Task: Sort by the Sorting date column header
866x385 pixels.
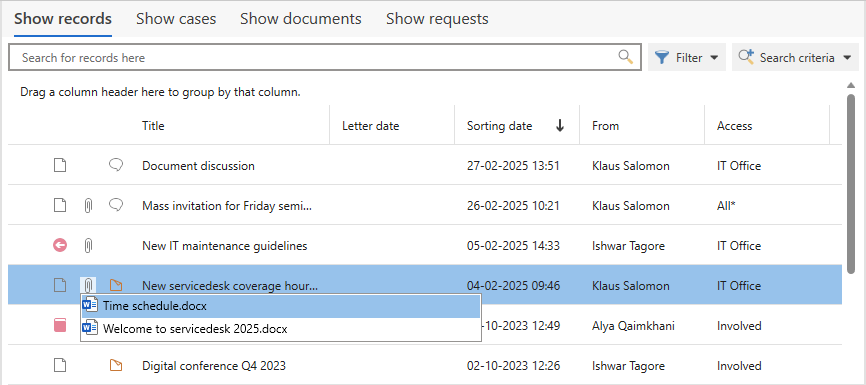Action: pyautogui.click(x=500, y=125)
